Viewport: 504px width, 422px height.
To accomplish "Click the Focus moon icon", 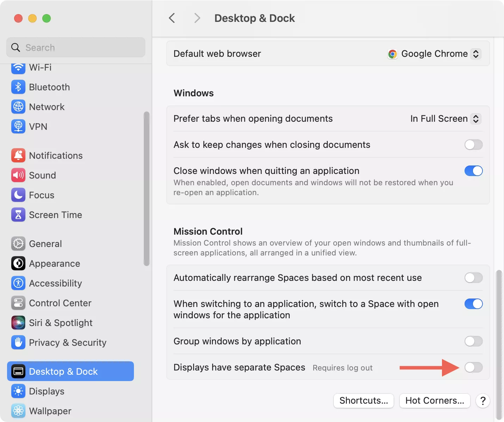I will 18,195.
